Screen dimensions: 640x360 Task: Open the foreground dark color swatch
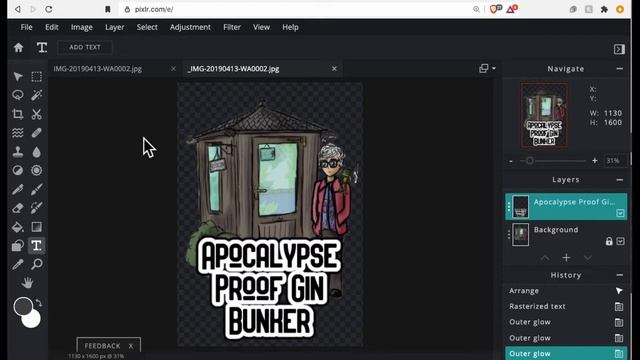coord(22,306)
